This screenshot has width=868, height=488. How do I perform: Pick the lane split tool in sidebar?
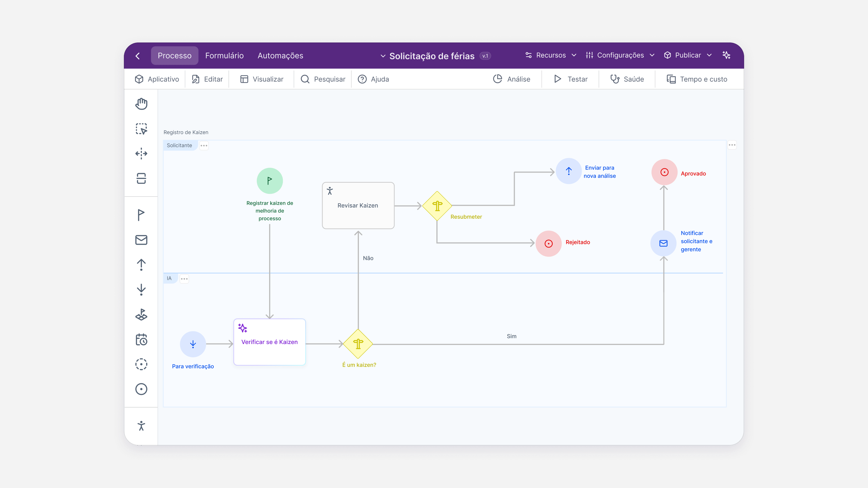click(x=141, y=179)
